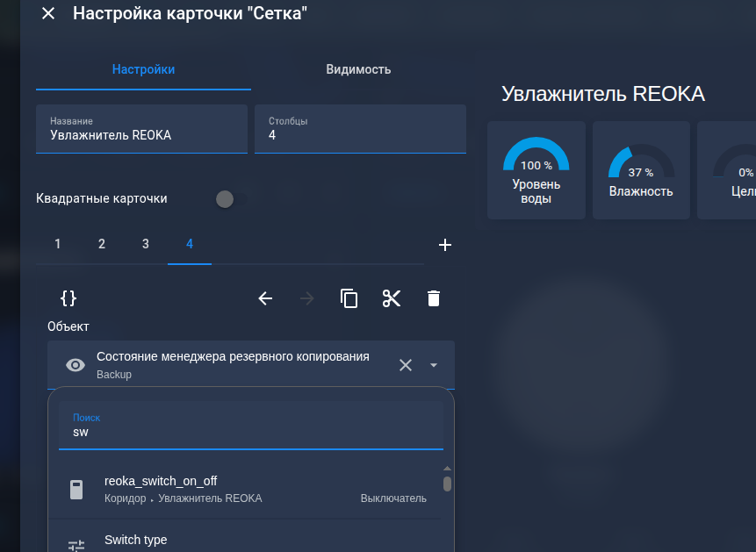Click the results list scrollbar thumb
The width and height of the screenshot is (756, 552).
point(448,484)
